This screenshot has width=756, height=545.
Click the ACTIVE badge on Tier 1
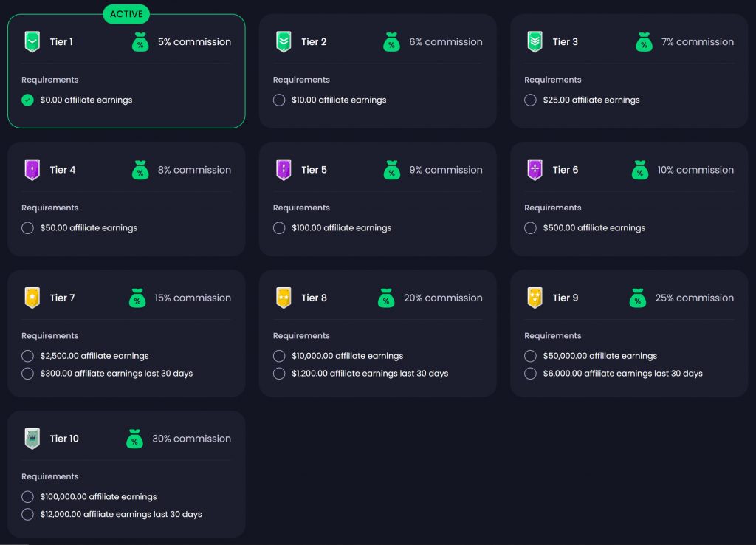click(126, 13)
